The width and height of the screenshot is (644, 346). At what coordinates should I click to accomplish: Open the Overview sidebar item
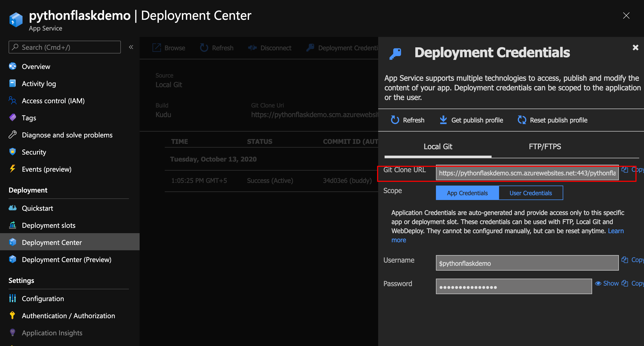click(36, 67)
